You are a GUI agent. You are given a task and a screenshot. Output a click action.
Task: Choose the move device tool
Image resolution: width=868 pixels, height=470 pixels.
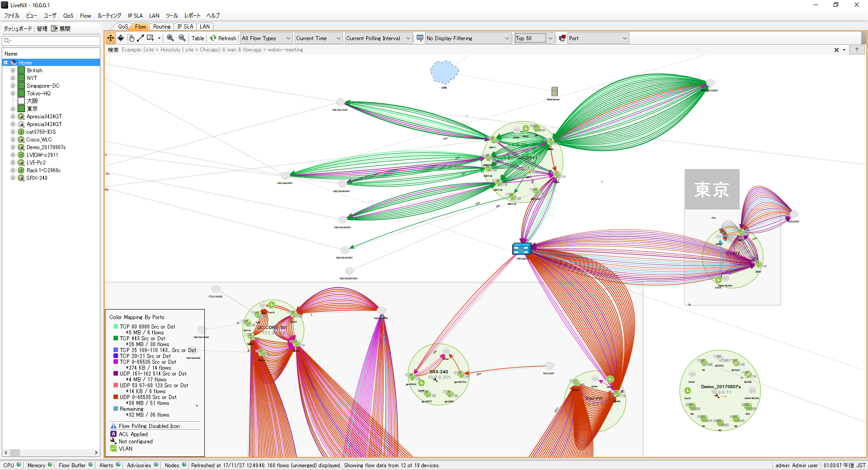click(x=121, y=38)
